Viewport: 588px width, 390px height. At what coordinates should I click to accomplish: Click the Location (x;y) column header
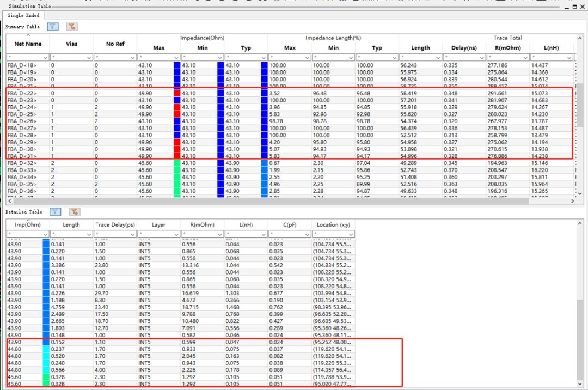tap(333, 224)
